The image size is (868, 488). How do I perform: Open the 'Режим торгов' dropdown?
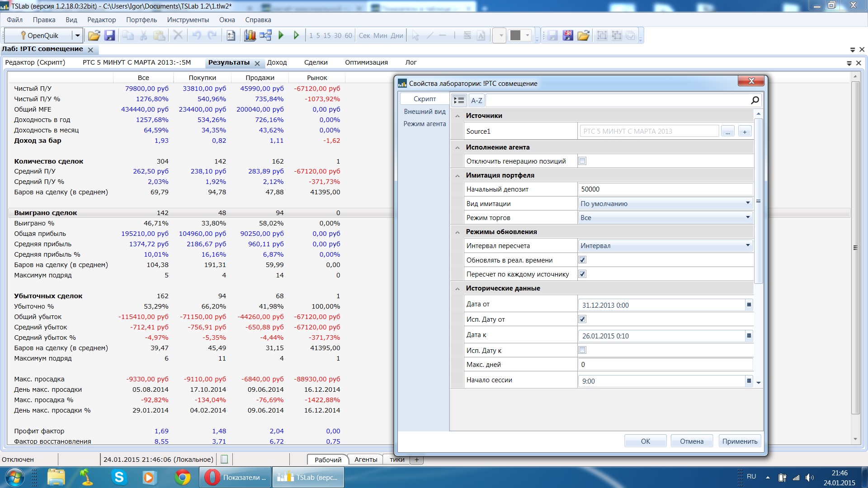tap(748, 217)
